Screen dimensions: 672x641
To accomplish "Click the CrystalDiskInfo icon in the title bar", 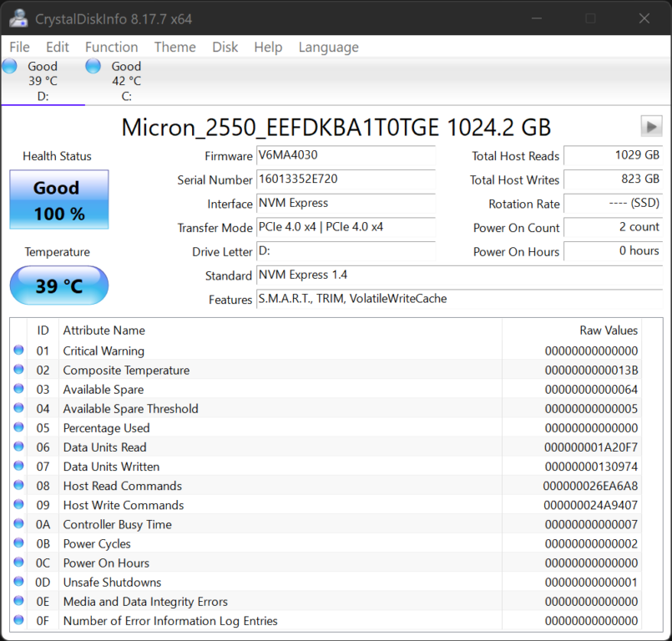I will pos(18,17).
